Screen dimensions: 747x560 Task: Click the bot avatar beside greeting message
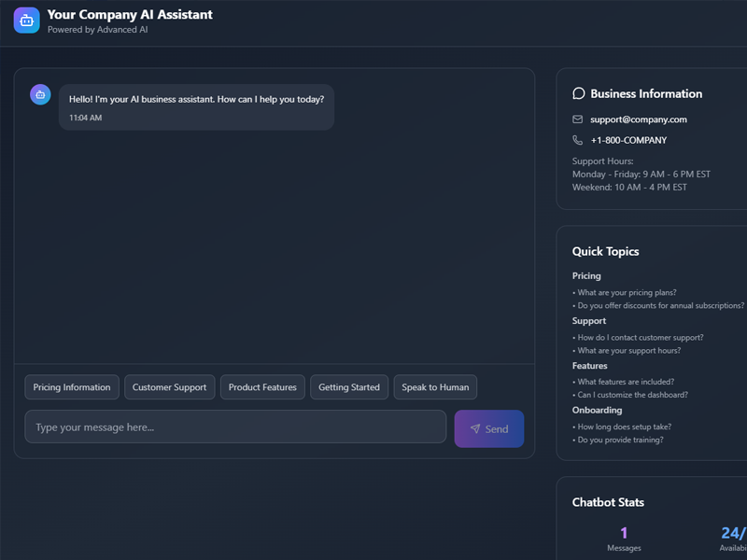tap(40, 94)
